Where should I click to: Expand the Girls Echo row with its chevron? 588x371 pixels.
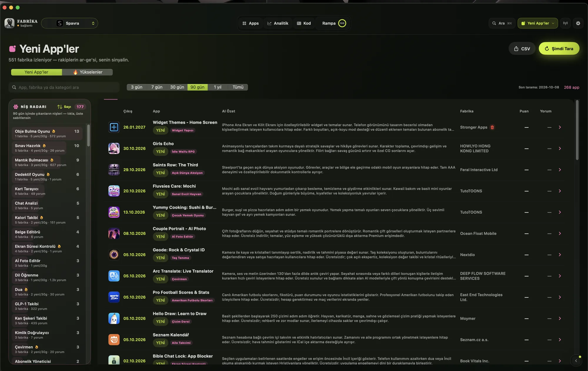click(x=560, y=149)
